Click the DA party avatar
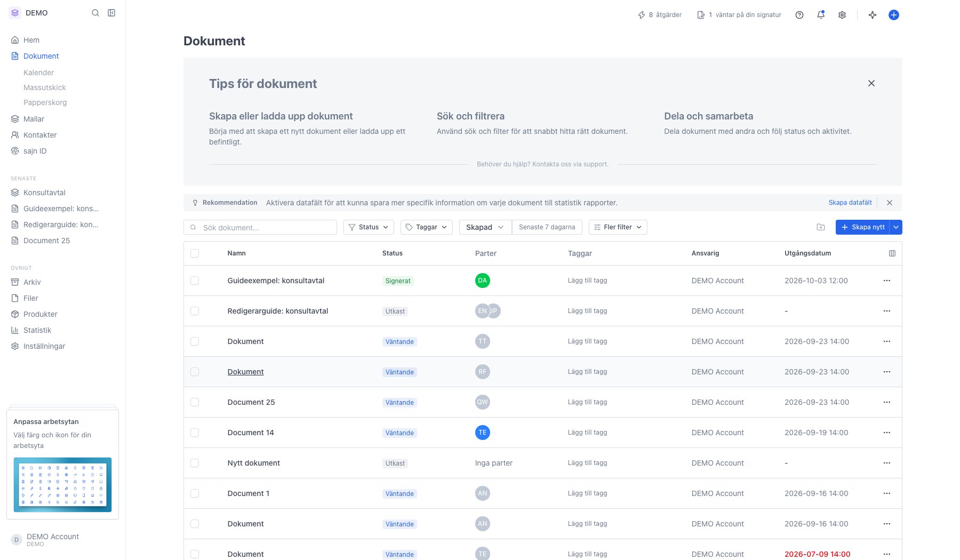 pos(483,281)
